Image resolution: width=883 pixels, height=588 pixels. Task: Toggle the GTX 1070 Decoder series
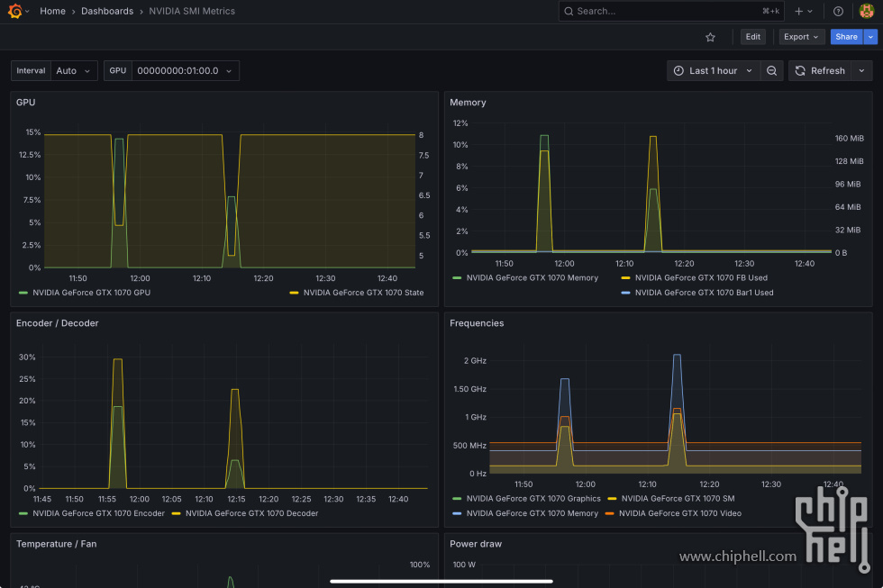[251, 513]
